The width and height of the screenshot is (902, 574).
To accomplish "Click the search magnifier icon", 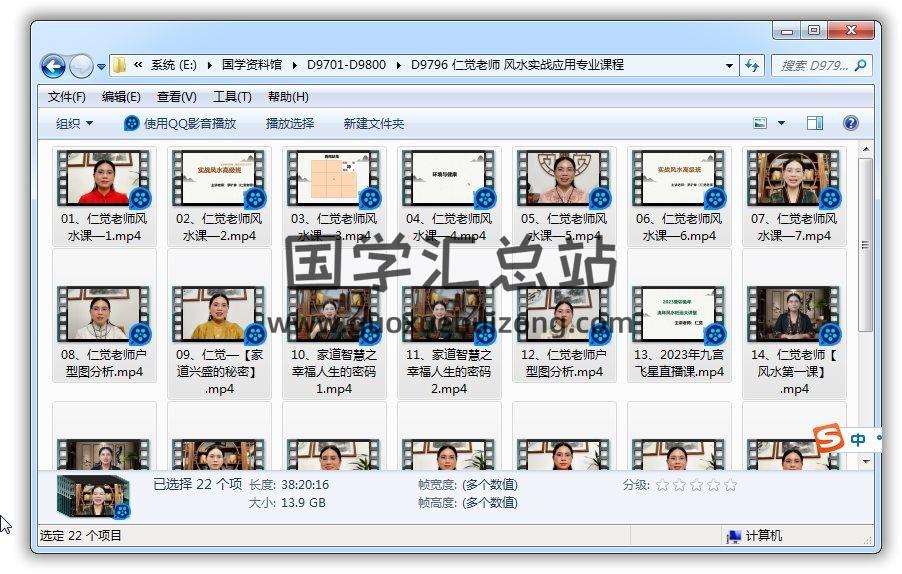I will coord(860,65).
